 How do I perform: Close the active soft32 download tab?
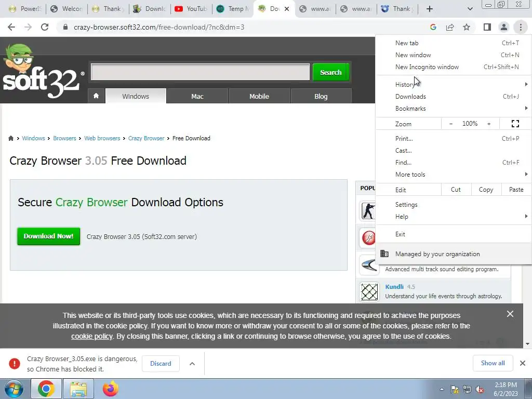tap(287, 9)
